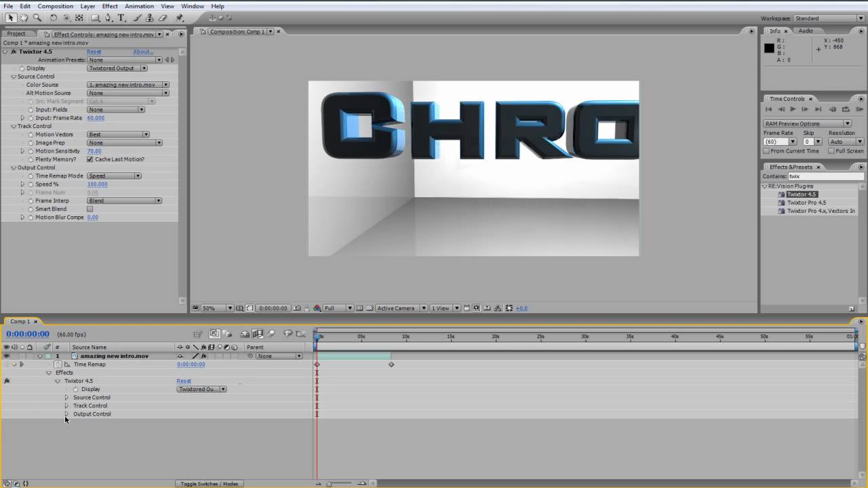The height and width of the screenshot is (488, 868).
Task: Click the Frame Blending icon in timeline header
Action: click(258, 334)
